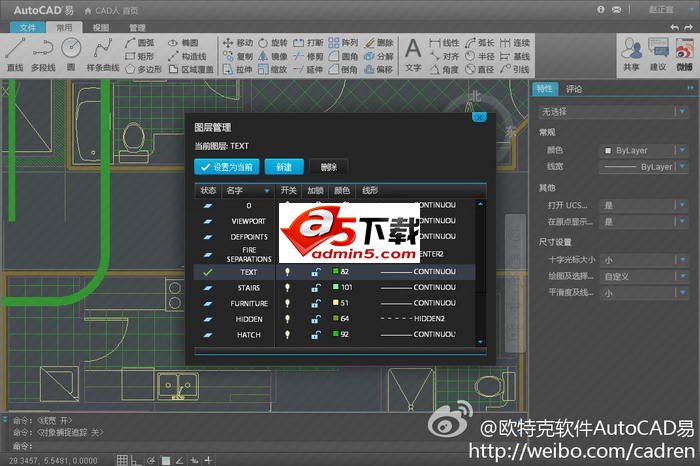
Task: Open the 颜色 ByLayer dropdown
Action: pyautogui.click(x=643, y=150)
